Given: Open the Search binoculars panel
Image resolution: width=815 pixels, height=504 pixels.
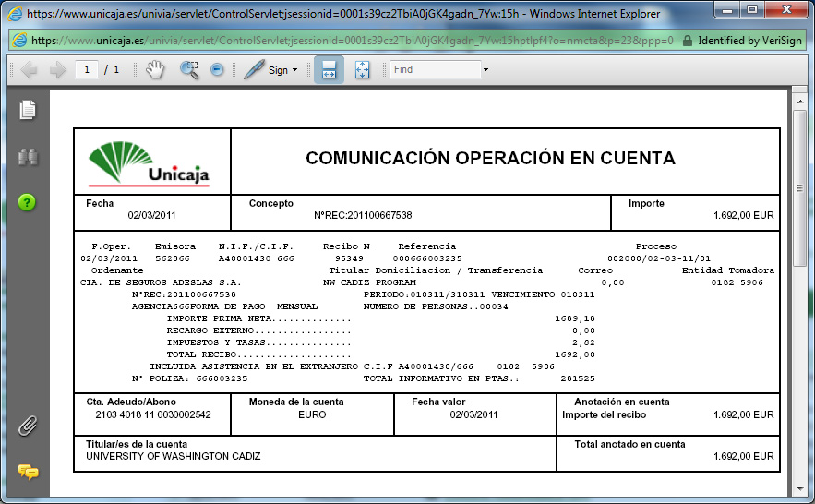Looking at the screenshot, I should point(28,157).
